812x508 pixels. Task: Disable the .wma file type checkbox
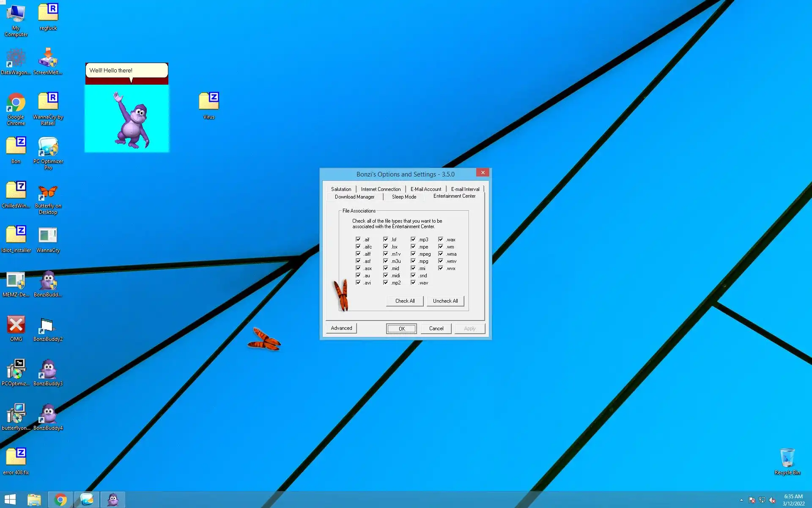point(441,254)
